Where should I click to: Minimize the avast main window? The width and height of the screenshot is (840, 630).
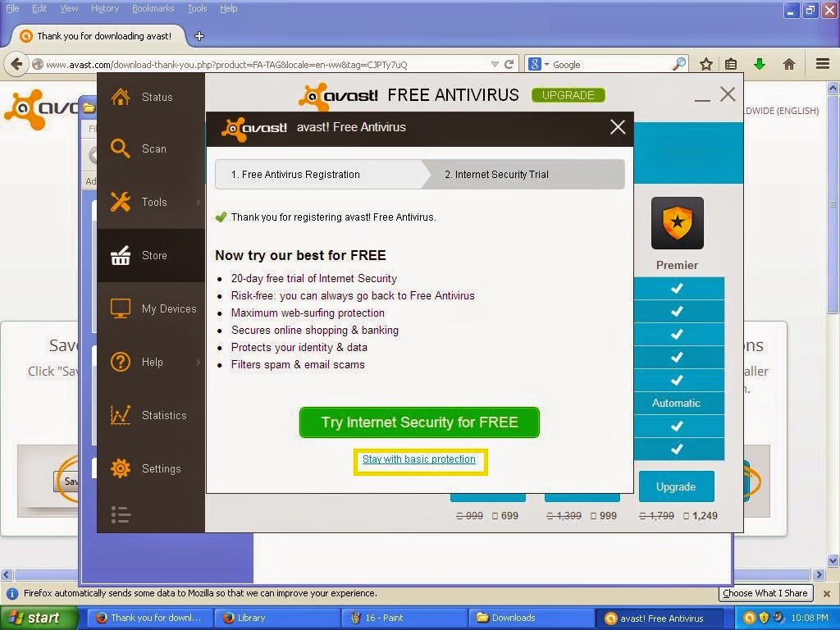(702, 99)
